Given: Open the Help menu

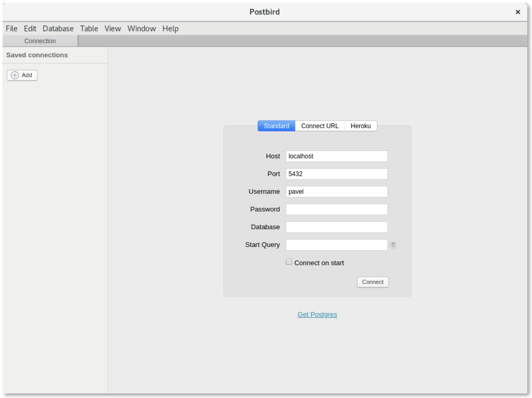Looking at the screenshot, I should [x=171, y=28].
